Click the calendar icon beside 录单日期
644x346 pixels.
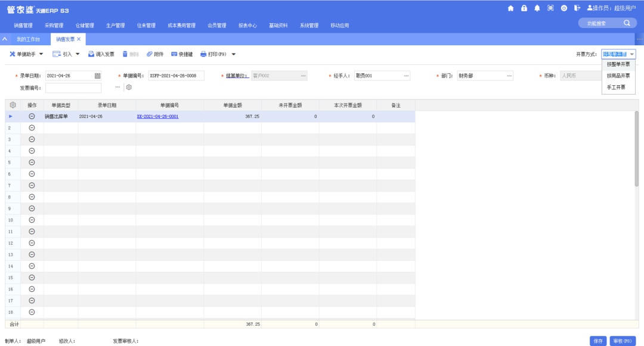click(x=98, y=76)
